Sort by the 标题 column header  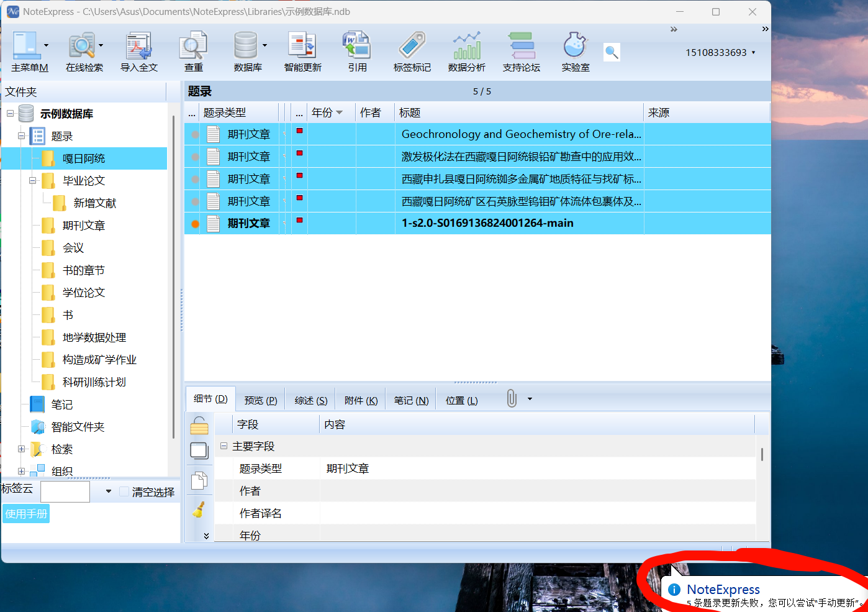[x=519, y=112]
